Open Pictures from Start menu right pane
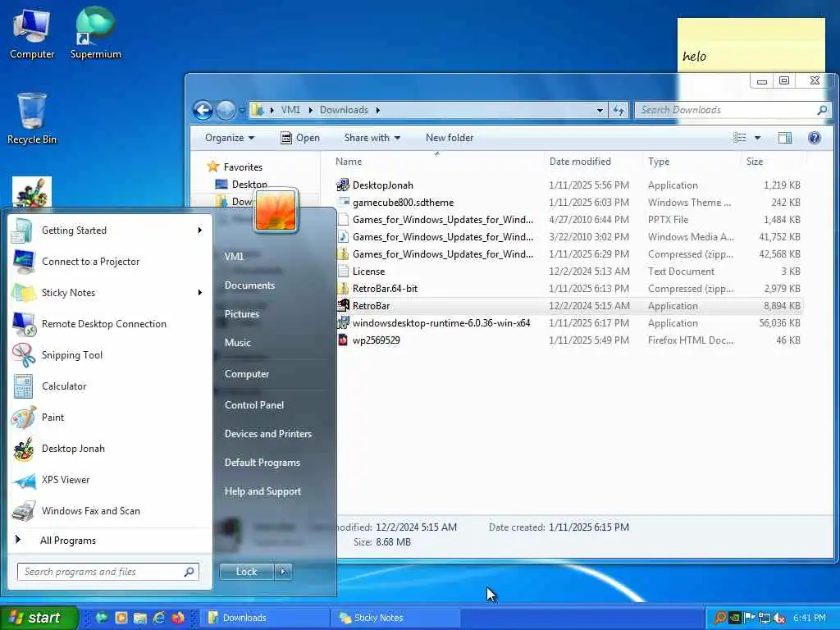This screenshot has width=840, height=630. click(x=242, y=314)
